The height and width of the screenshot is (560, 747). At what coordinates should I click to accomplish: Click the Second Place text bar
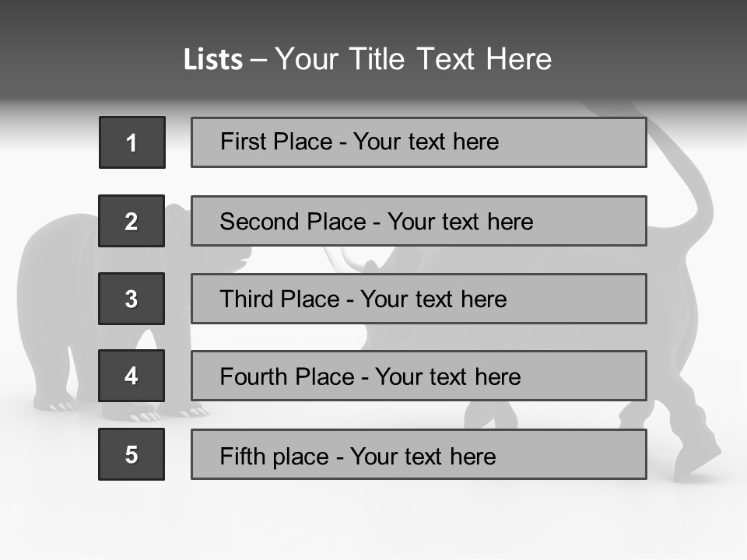coord(419,221)
